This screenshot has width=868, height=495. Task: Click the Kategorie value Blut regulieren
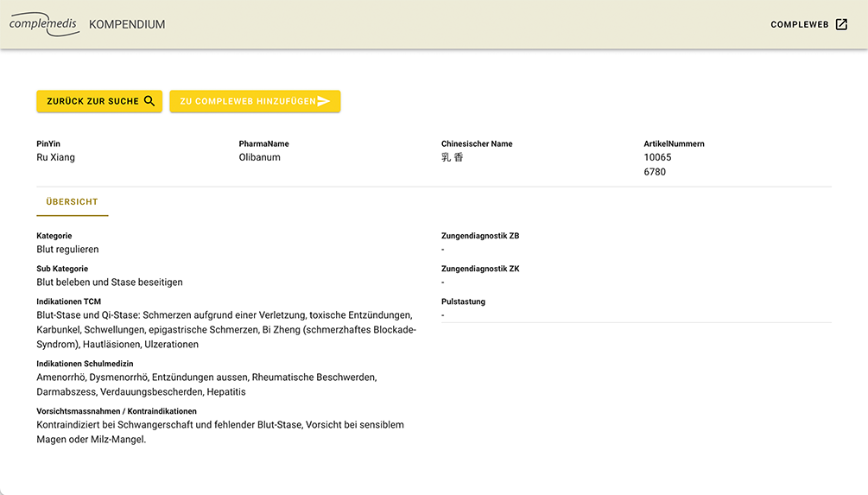pyautogui.click(x=67, y=250)
